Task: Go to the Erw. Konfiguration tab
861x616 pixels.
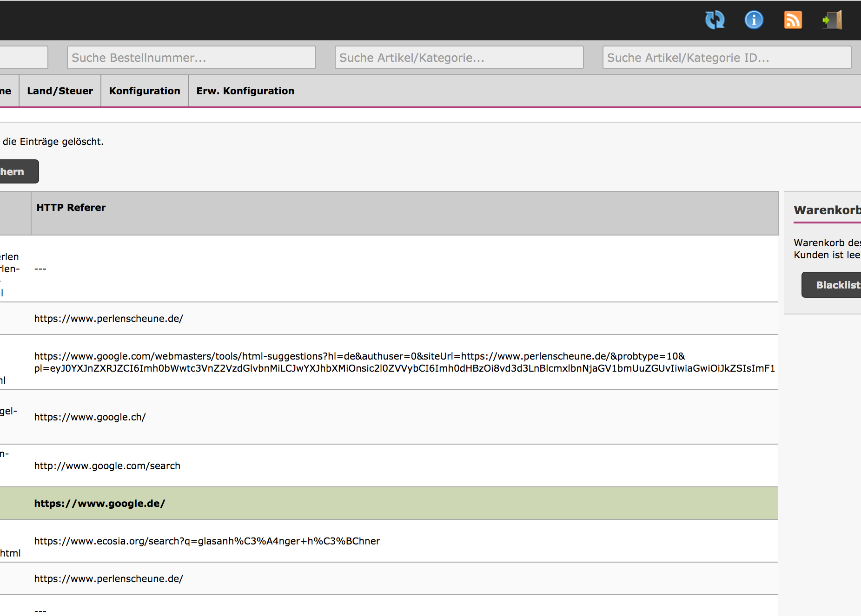Action: click(x=245, y=91)
